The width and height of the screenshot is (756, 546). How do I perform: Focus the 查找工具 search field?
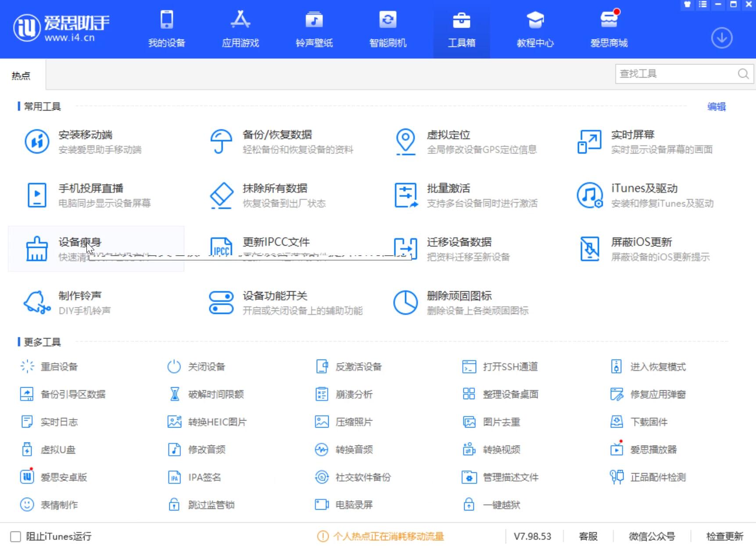(684, 74)
